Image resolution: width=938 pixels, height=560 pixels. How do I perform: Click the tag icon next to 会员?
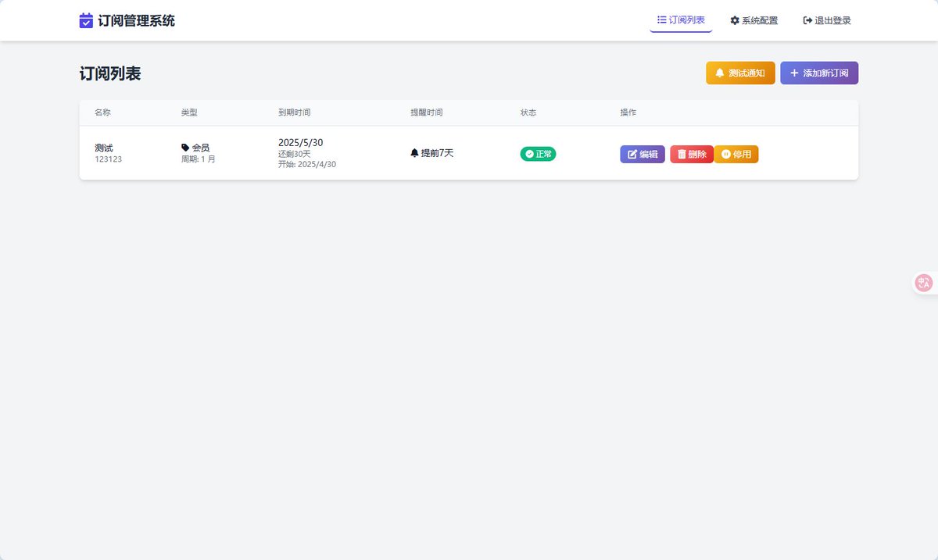tap(184, 147)
